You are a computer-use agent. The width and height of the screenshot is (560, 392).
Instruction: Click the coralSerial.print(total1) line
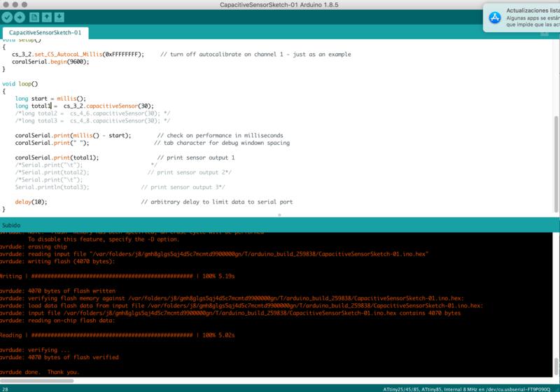57,157
